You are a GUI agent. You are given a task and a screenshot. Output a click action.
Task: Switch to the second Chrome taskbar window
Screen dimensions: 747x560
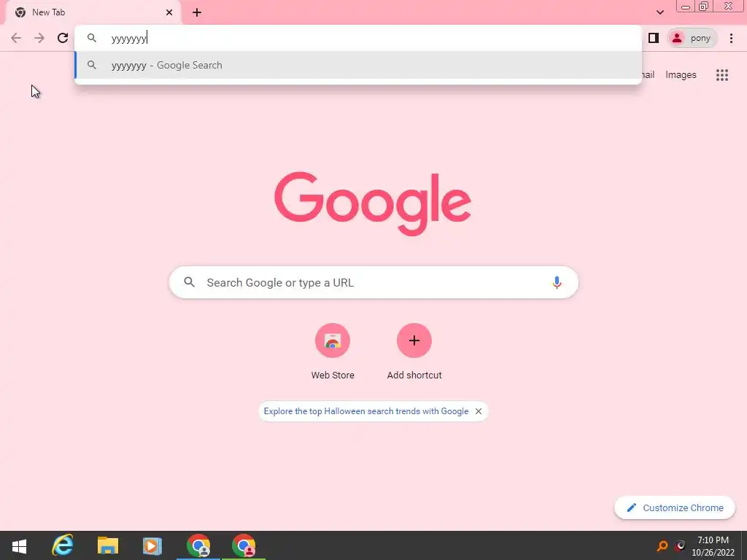244,545
